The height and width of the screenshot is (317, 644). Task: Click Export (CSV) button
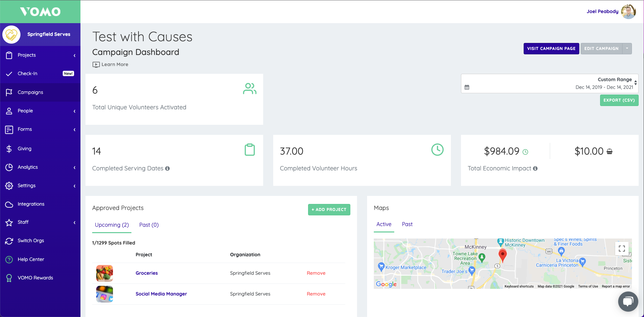619,100
